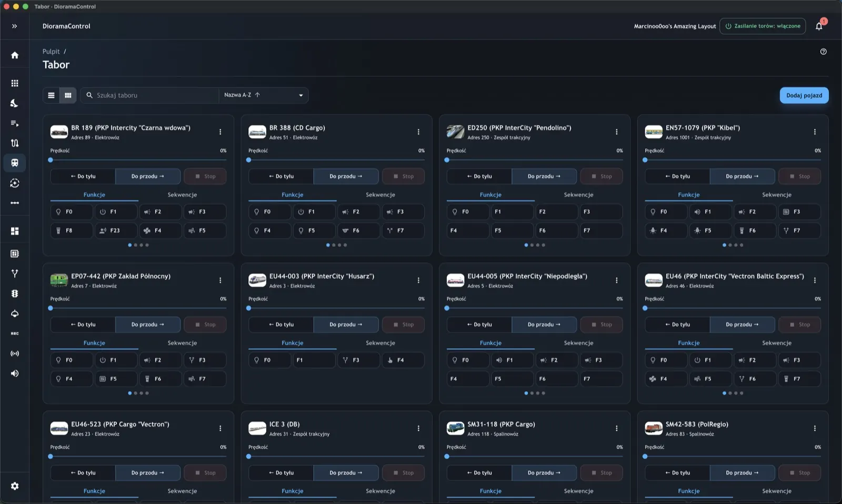Open the more menu for EU44-003 Husarz
This screenshot has width=842, height=504.
(x=418, y=280)
